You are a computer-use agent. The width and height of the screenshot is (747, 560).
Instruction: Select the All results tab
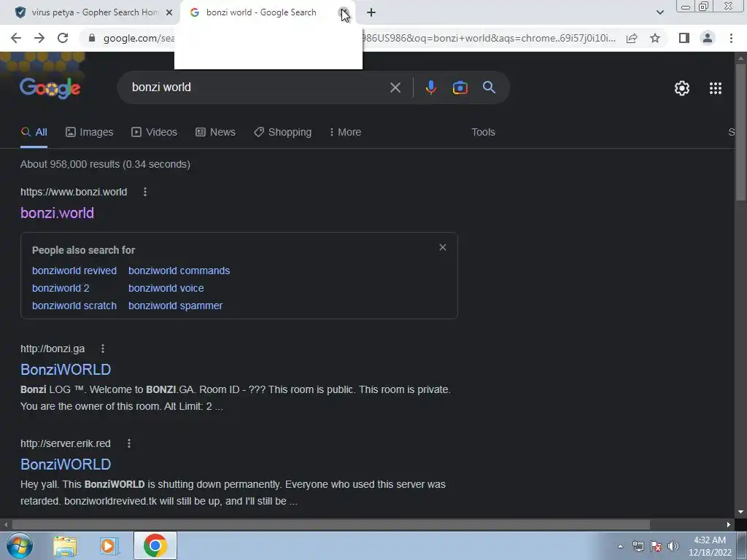(x=34, y=133)
